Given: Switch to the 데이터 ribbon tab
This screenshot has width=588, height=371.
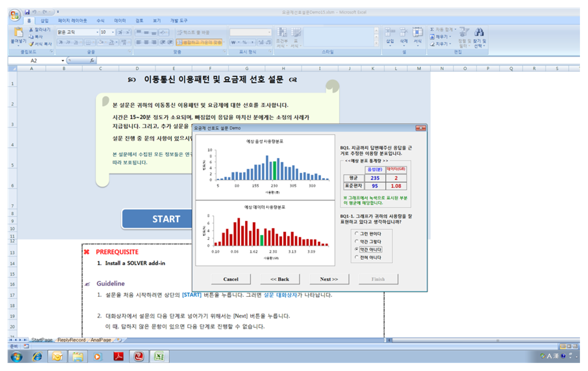Looking at the screenshot, I should pos(120,20).
